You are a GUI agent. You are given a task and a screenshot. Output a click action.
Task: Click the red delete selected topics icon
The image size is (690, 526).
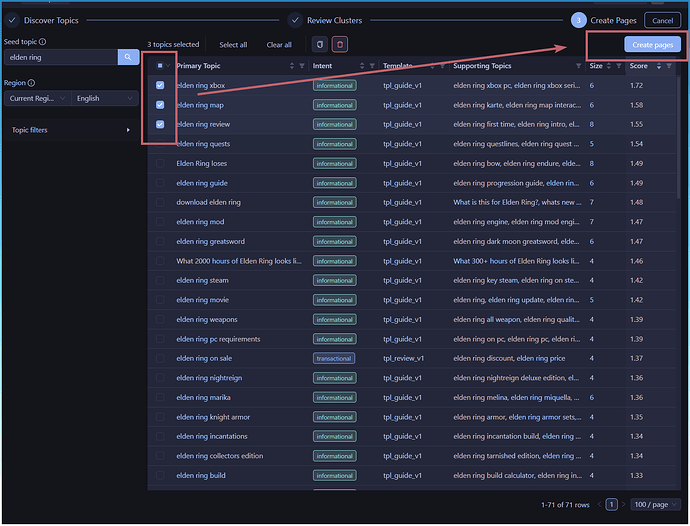click(340, 45)
